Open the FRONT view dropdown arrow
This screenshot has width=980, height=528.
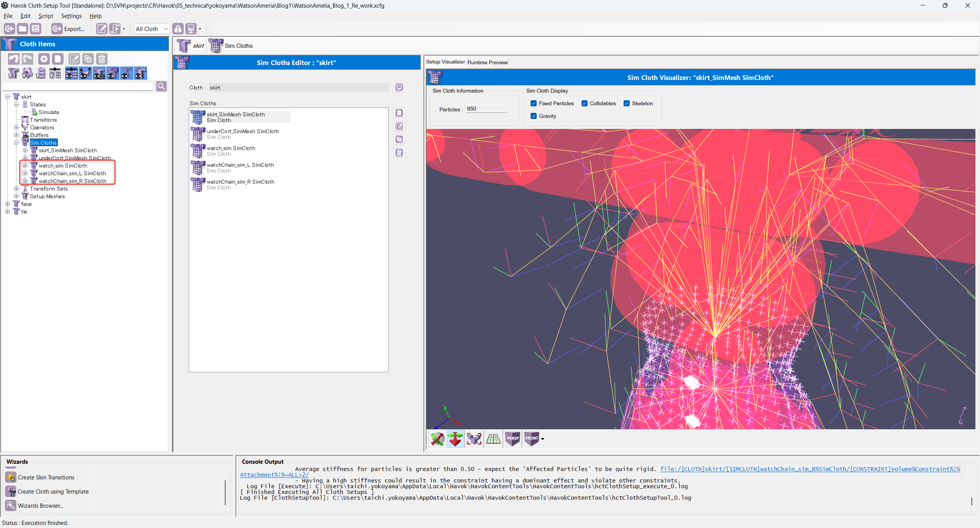(542, 439)
